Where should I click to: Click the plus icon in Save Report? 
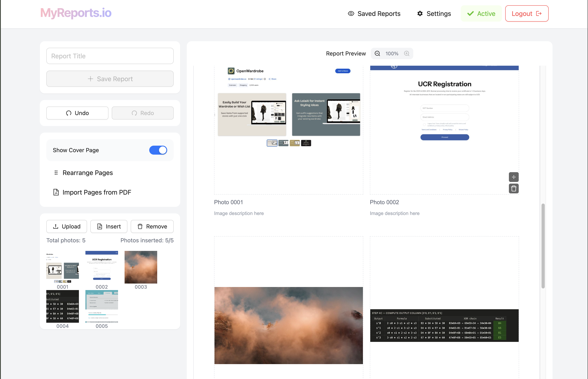[91, 79]
